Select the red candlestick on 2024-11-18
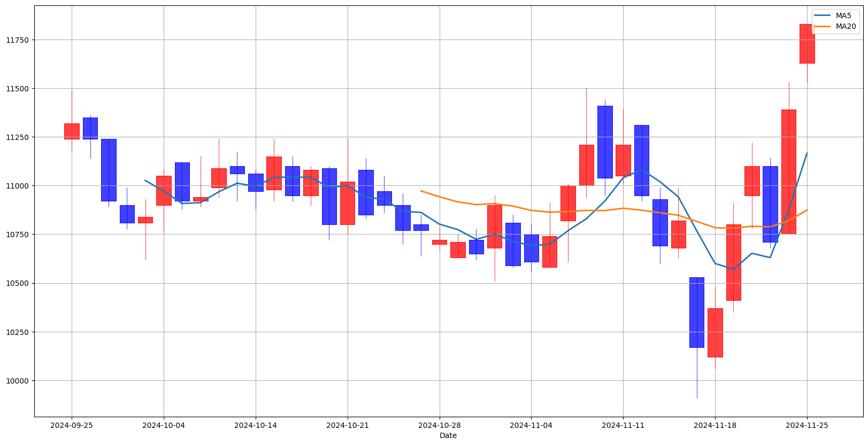 [x=715, y=333]
